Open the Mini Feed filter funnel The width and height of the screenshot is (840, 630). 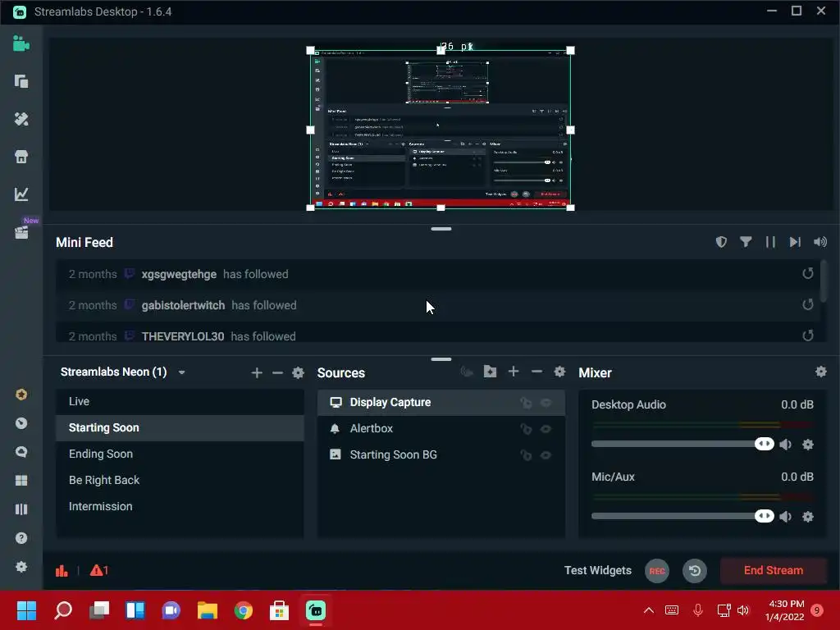[x=745, y=242]
